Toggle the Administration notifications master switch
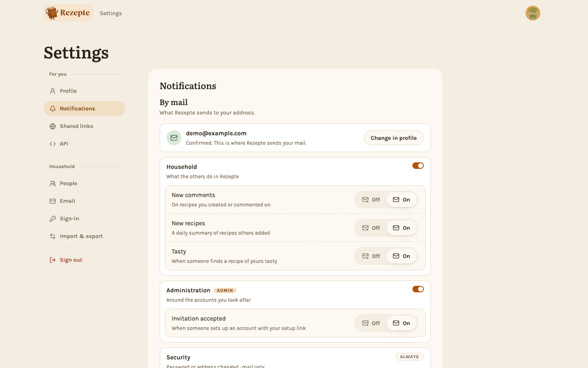This screenshot has height=368, width=588. pyautogui.click(x=418, y=289)
